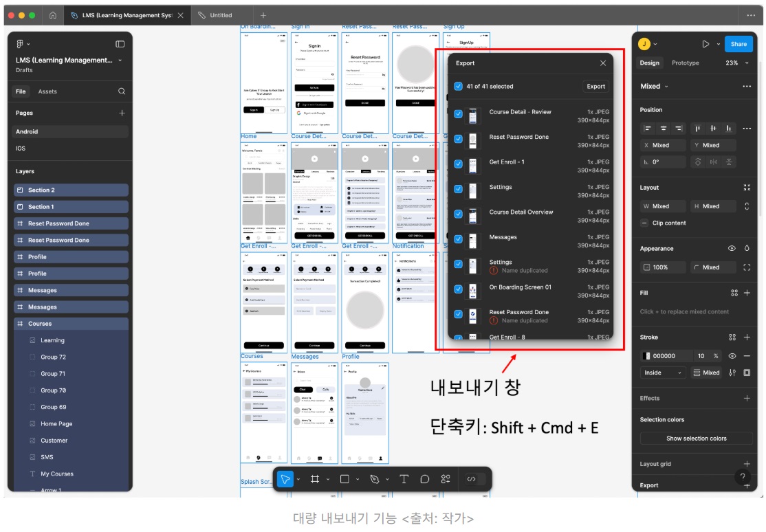Click the stroke color swatch 000000

click(646, 356)
